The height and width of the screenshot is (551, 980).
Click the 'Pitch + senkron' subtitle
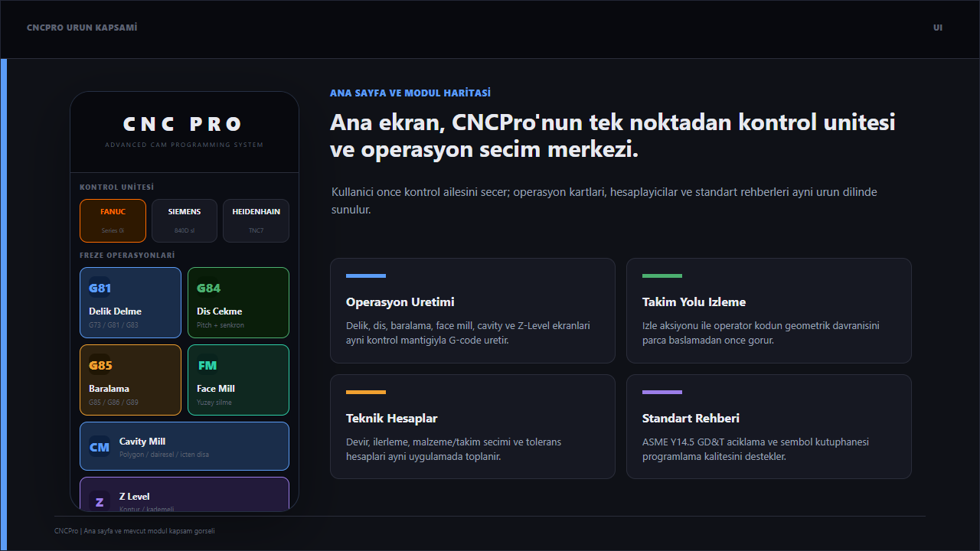tap(220, 325)
